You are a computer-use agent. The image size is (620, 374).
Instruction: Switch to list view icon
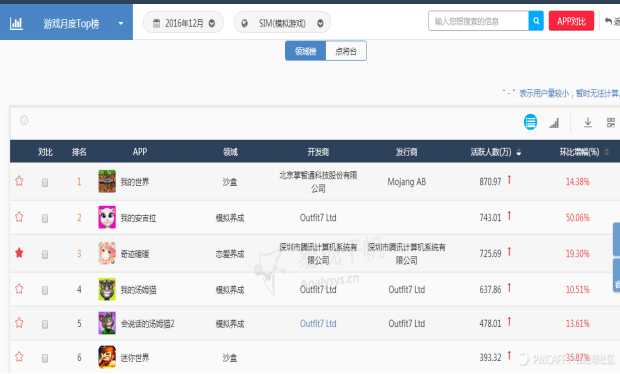[530, 122]
